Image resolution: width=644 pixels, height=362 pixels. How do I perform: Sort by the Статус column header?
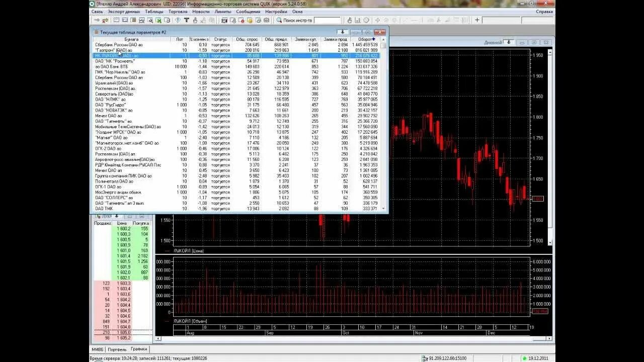click(x=220, y=39)
